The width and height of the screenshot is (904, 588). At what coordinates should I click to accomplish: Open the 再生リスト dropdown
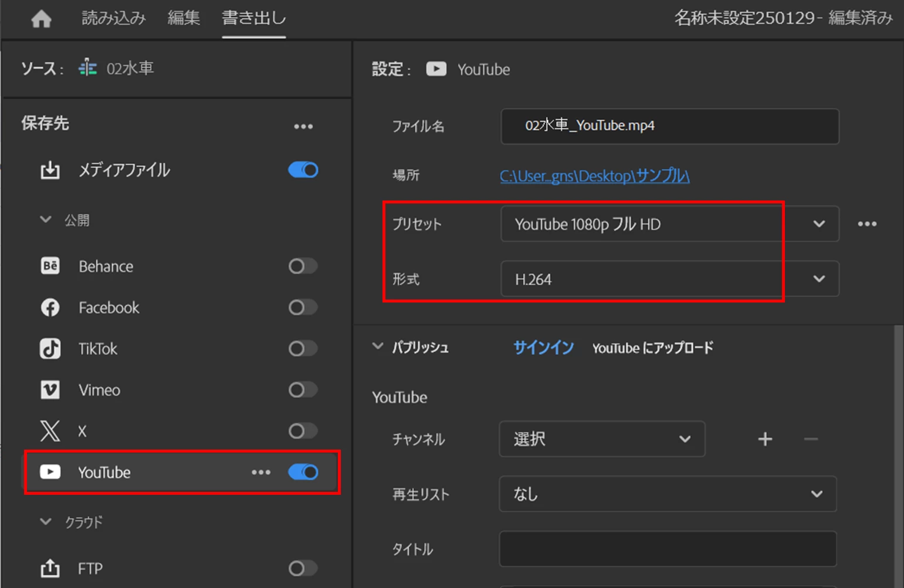pyautogui.click(x=668, y=494)
